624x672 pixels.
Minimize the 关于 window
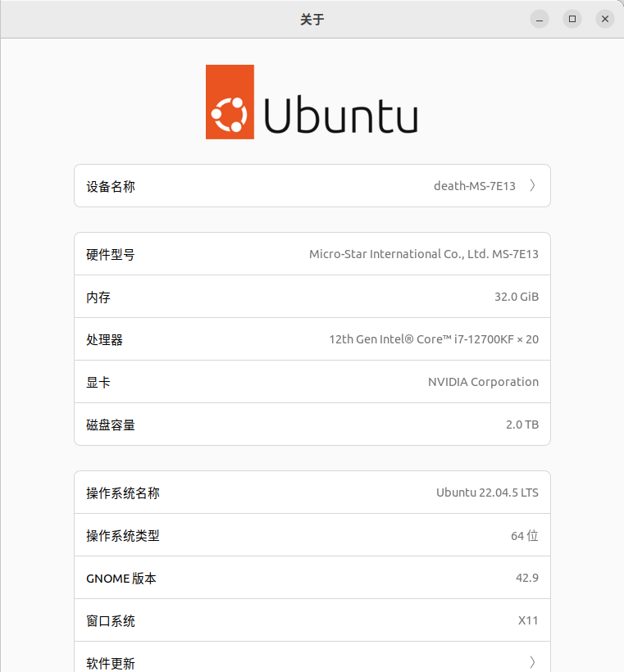pos(540,20)
